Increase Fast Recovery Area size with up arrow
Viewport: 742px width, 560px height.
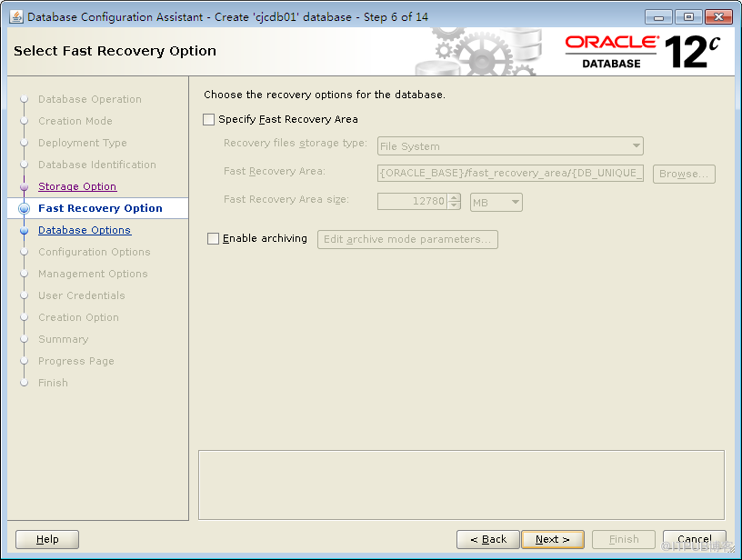pos(455,197)
